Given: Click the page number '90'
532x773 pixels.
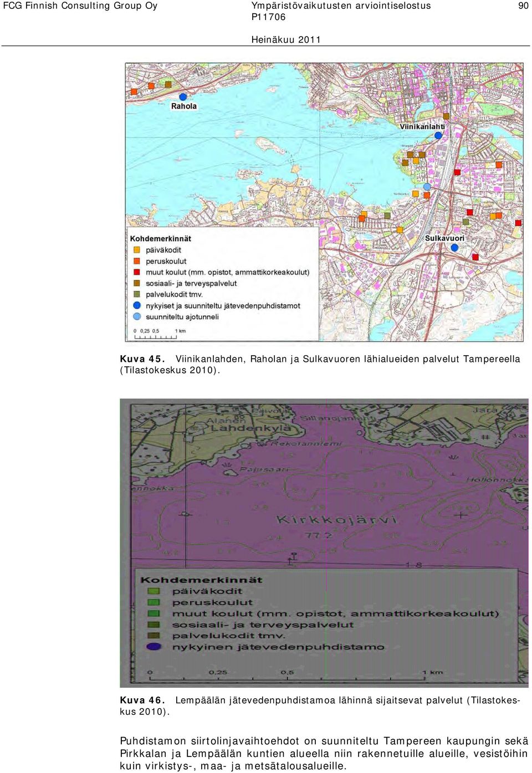Looking at the screenshot, I should [523, 6].
